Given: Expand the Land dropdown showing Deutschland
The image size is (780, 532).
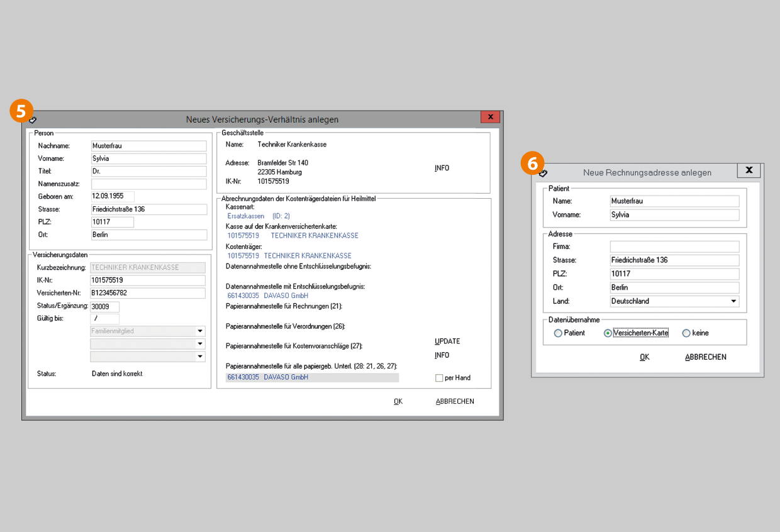Looking at the screenshot, I should (x=733, y=301).
